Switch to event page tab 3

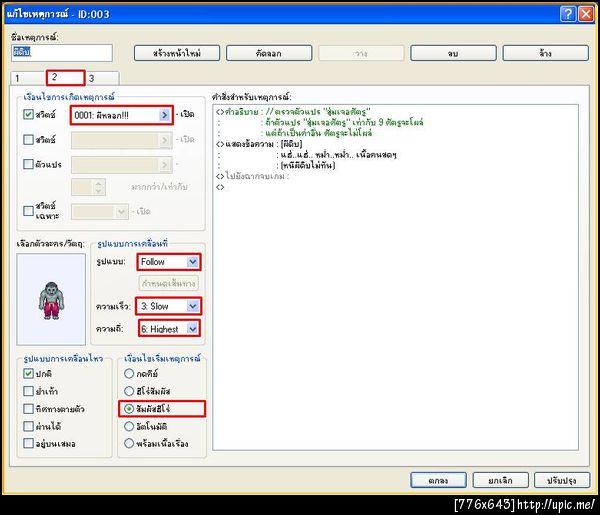click(x=102, y=78)
